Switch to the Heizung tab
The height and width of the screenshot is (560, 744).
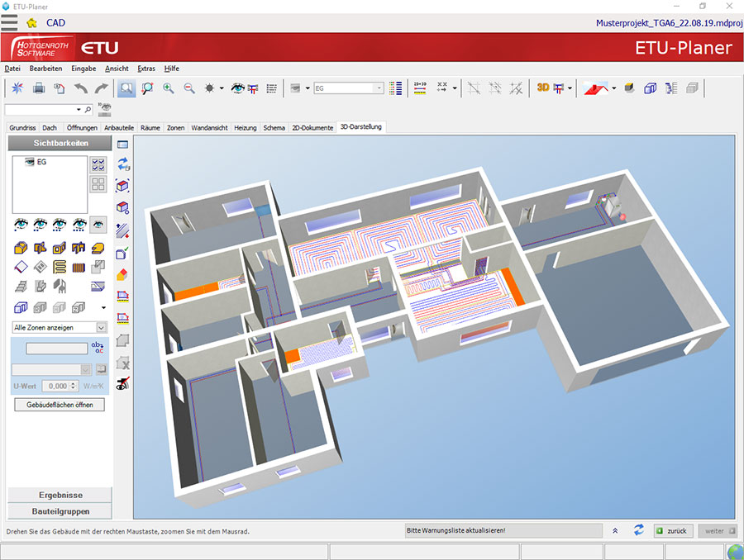245,127
